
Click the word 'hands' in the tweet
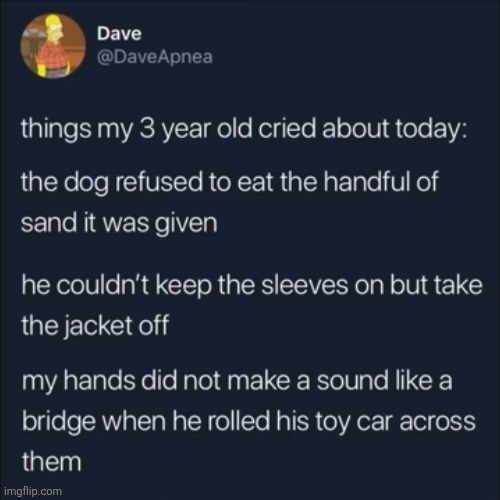coord(99,381)
